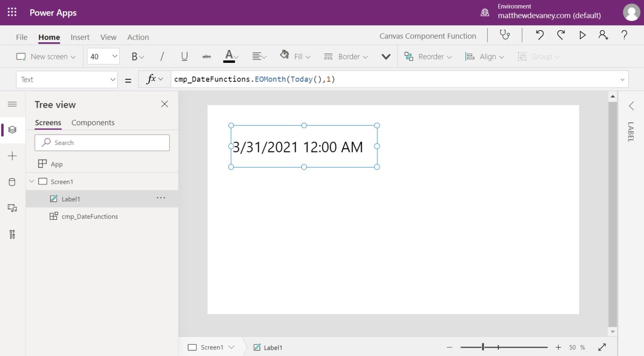
Task: Undo the last change
Action: 540,36
